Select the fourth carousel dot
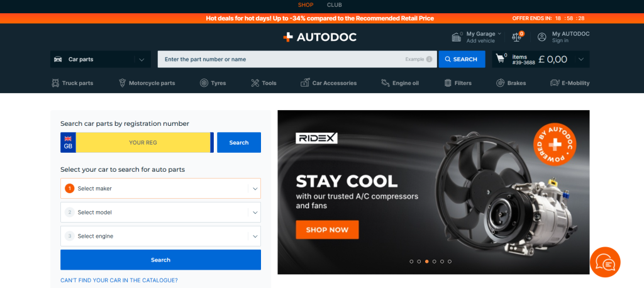 pyautogui.click(x=435, y=262)
